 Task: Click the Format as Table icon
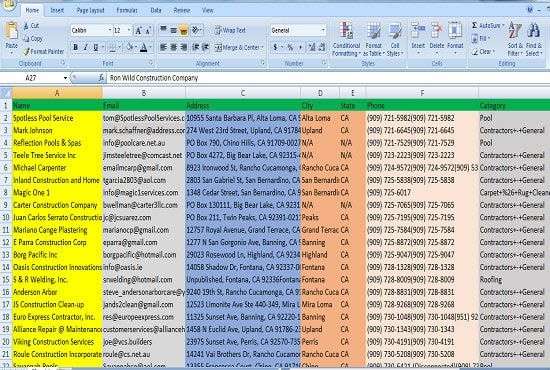pyautogui.click(x=374, y=31)
